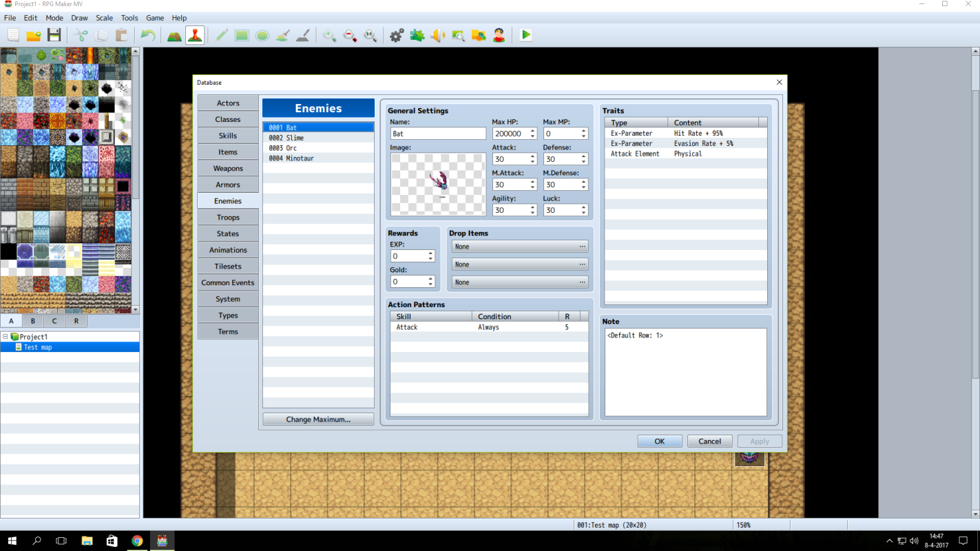The width and height of the screenshot is (980, 551).
Task: Switch to Event mode using the toolbar icon
Action: 195,35
